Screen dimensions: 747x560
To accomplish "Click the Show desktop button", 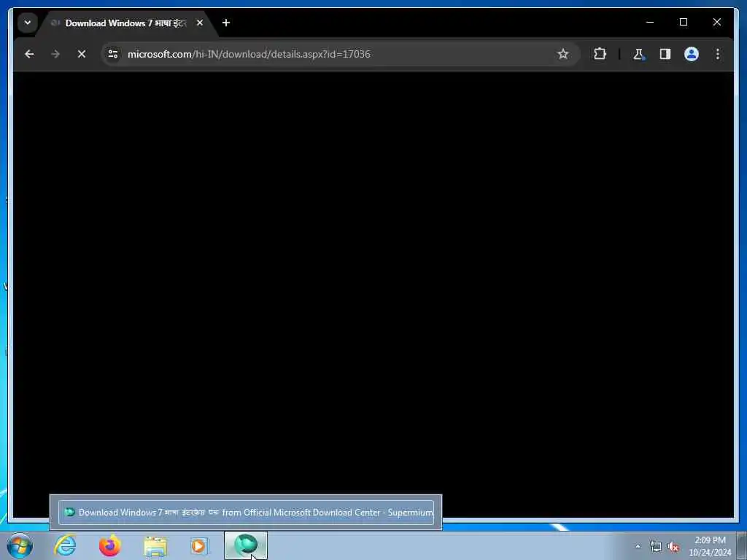I will 742,546.
